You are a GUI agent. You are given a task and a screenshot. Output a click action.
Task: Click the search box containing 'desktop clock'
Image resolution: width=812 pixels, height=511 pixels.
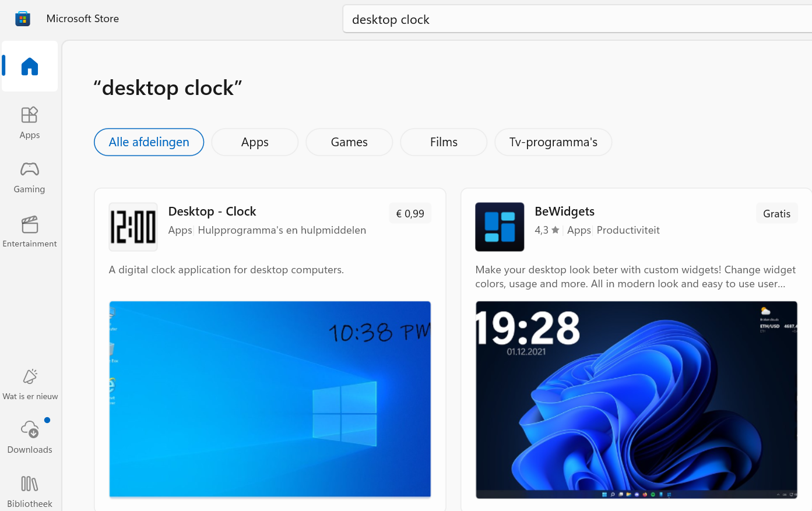tap(577, 20)
